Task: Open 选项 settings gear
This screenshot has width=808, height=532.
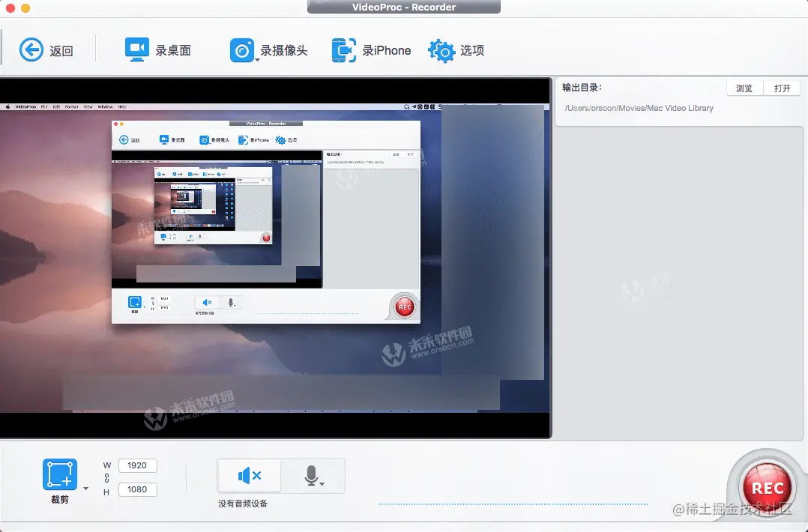Action: [x=456, y=50]
